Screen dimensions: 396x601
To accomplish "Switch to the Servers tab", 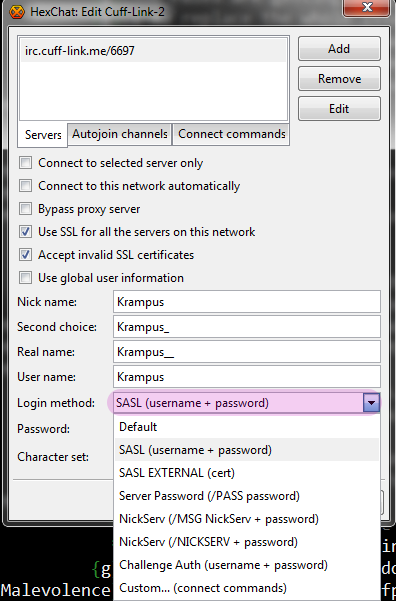I will pos(43,135).
